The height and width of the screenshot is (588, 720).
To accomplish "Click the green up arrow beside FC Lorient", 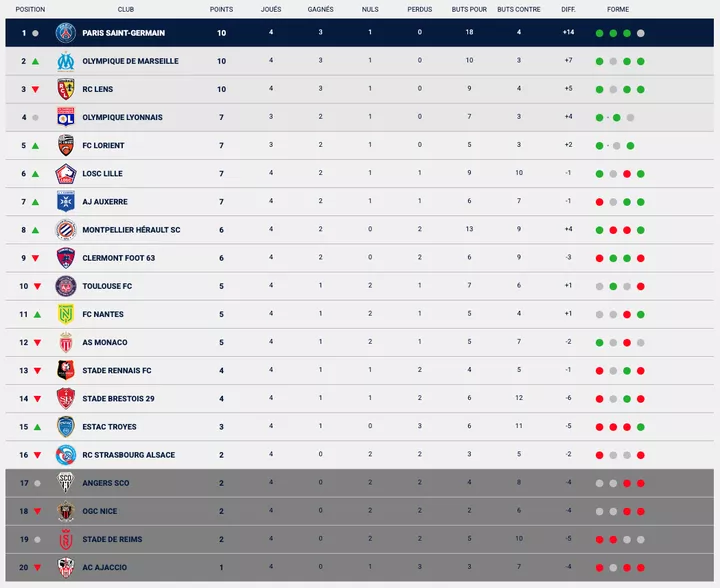I will [36, 146].
